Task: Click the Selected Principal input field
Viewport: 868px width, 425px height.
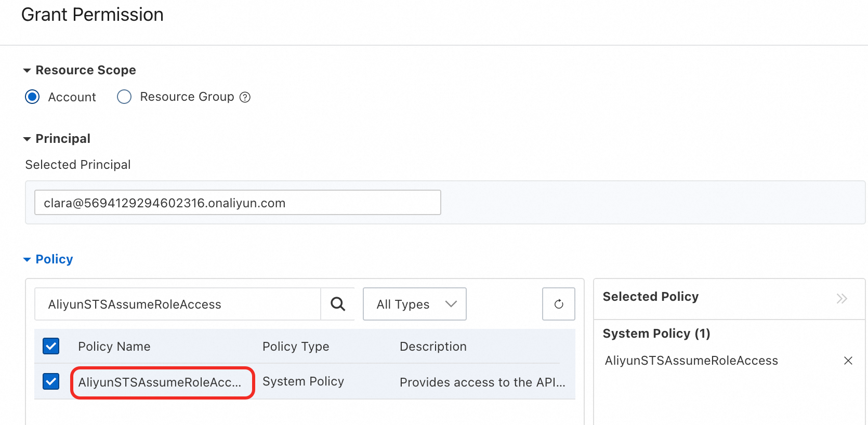Action: tap(238, 203)
